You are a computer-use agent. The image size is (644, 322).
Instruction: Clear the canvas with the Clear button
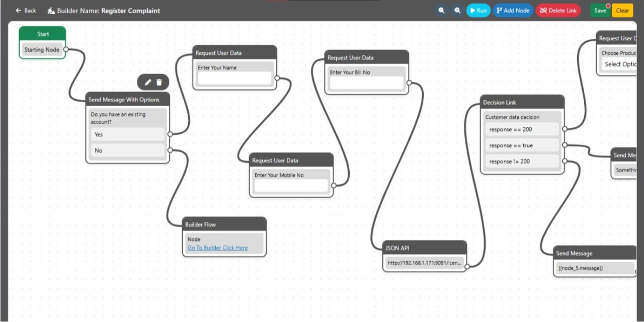click(x=622, y=11)
